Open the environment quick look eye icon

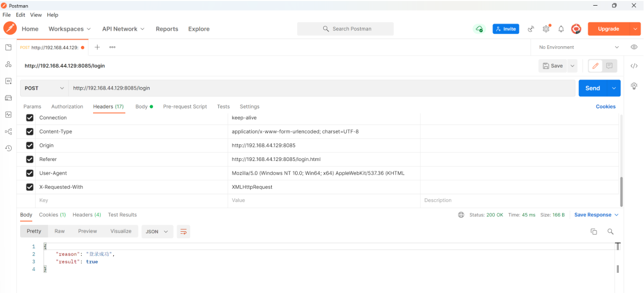pyautogui.click(x=634, y=47)
